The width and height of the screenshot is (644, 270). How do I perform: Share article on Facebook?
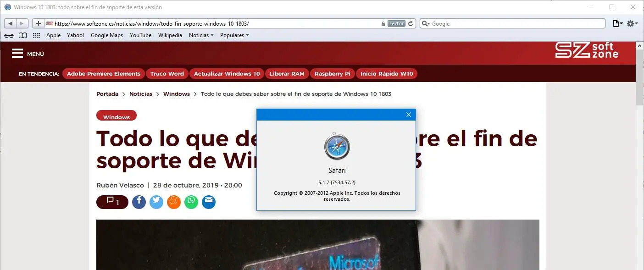(139, 202)
